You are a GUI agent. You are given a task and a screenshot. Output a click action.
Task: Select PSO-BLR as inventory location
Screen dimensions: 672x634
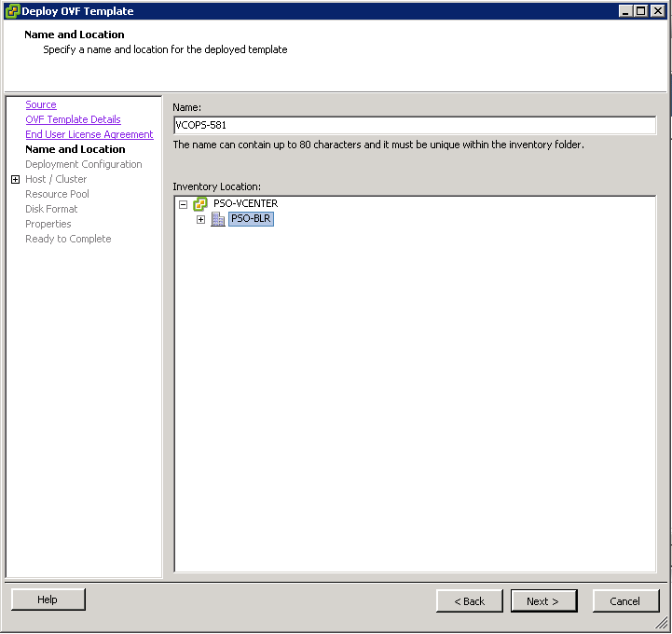(251, 219)
